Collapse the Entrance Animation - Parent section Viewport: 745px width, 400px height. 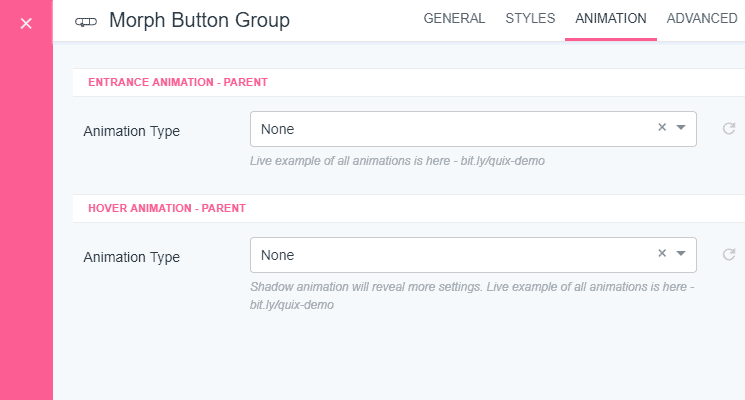click(x=178, y=82)
